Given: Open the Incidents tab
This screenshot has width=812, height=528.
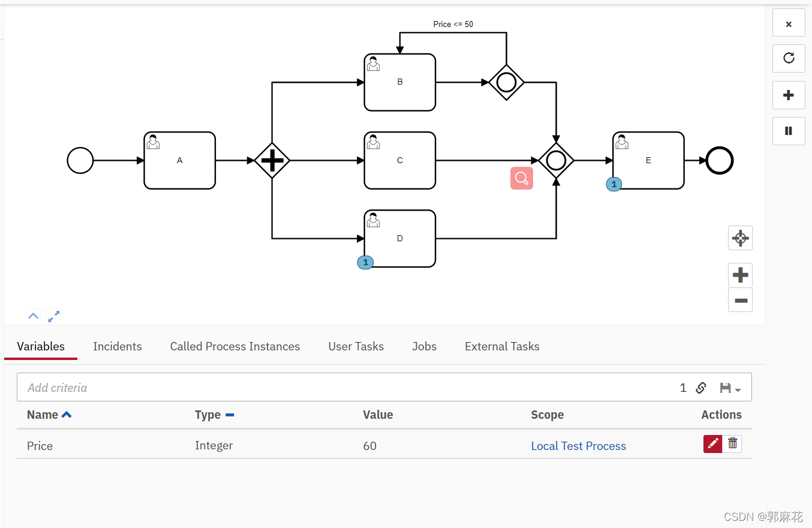Looking at the screenshot, I should point(118,346).
